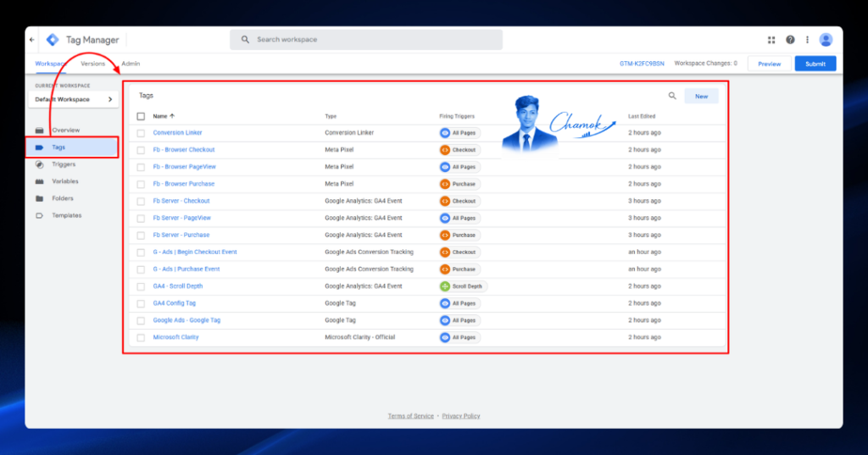Check the Fb - Browser PageView checkbox
Viewport: 868px width, 455px height.
pyautogui.click(x=141, y=167)
